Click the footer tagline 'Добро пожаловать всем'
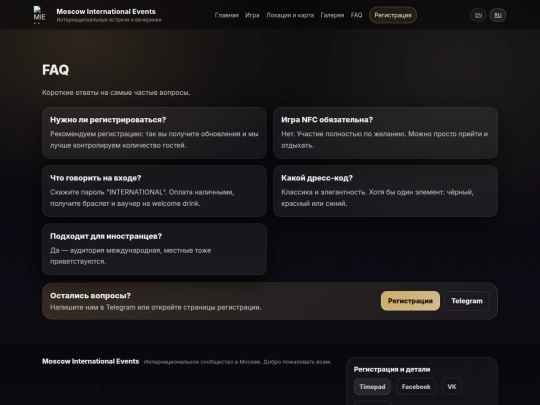Screen dimensions: 540x405 [297, 362]
